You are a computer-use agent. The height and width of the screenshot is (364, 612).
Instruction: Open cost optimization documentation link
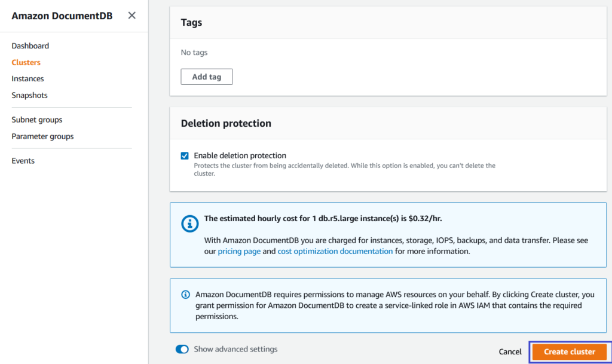[x=335, y=251]
